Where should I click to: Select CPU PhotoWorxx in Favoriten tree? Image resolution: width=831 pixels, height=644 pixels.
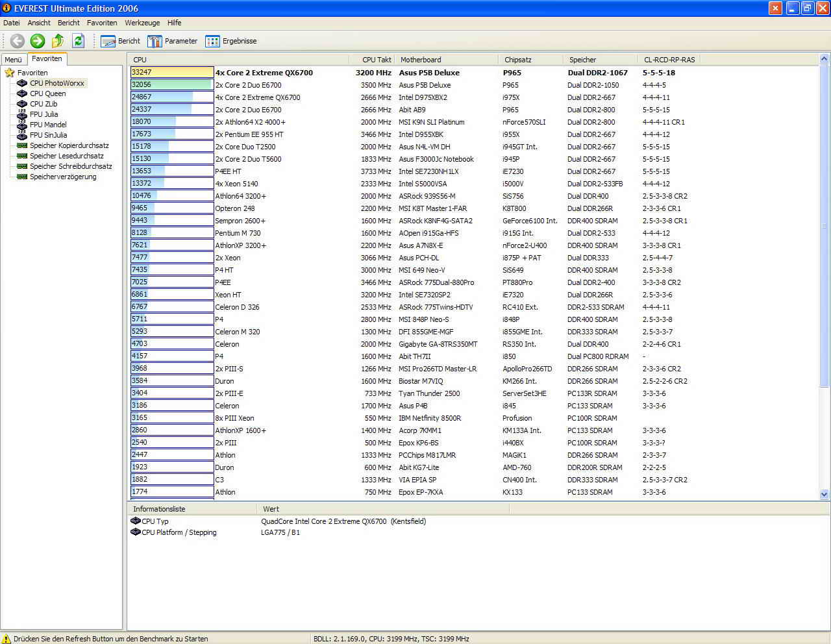[x=57, y=83]
